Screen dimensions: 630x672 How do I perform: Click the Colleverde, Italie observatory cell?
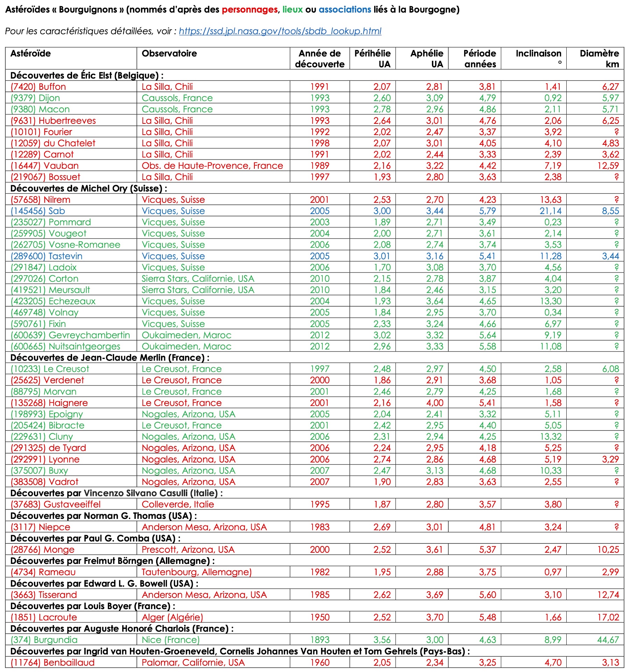tap(178, 504)
